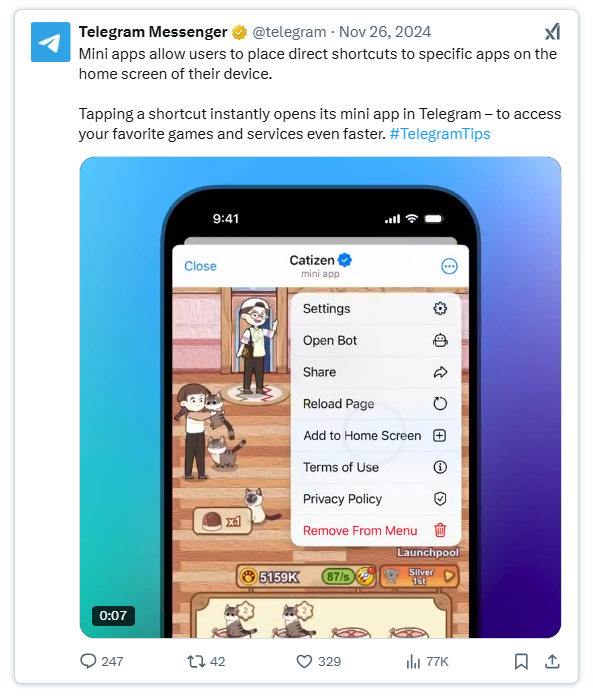
Task: Bookmark this post
Action: click(x=521, y=661)
